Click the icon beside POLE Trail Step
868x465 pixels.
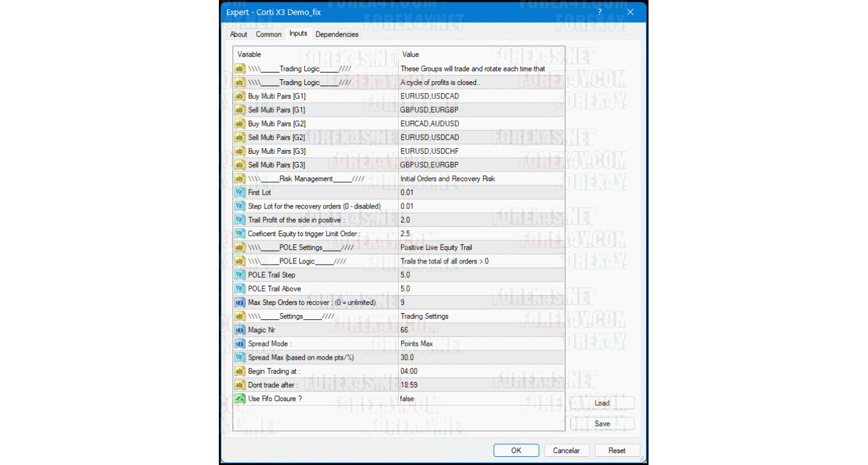239,275
